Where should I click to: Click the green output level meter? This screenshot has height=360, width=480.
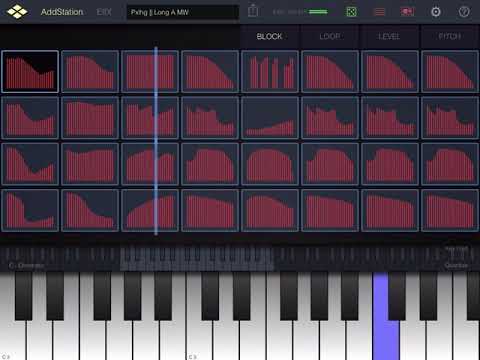[x=318, y=12]
